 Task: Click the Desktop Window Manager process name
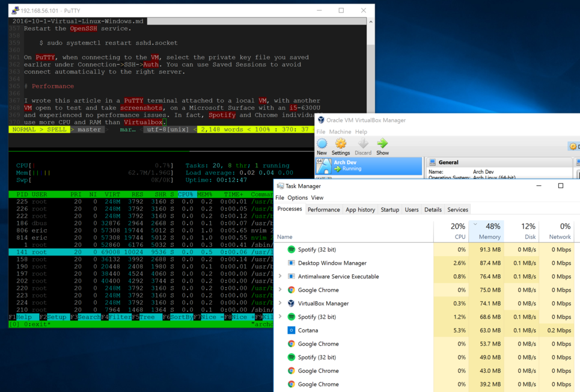(332, 263)
